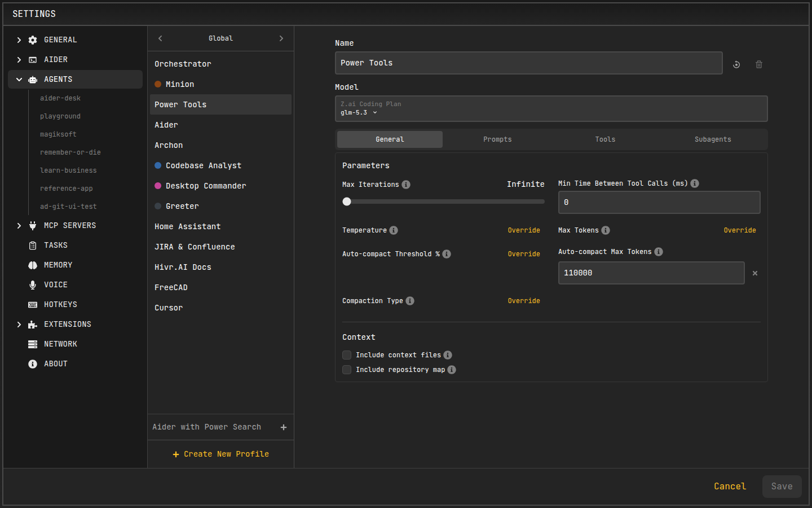Click the Save button

click(782, 486)
